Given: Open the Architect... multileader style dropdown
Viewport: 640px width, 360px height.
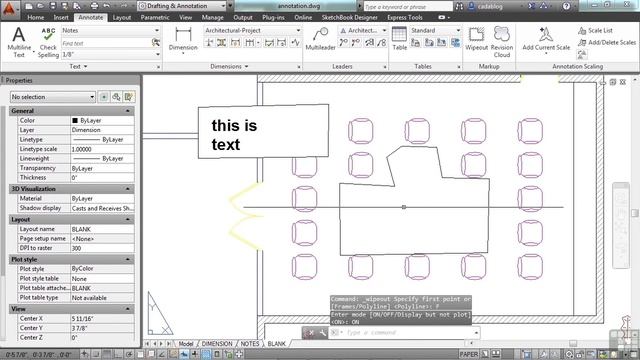Looking at the screenshot, I should 363,30.
